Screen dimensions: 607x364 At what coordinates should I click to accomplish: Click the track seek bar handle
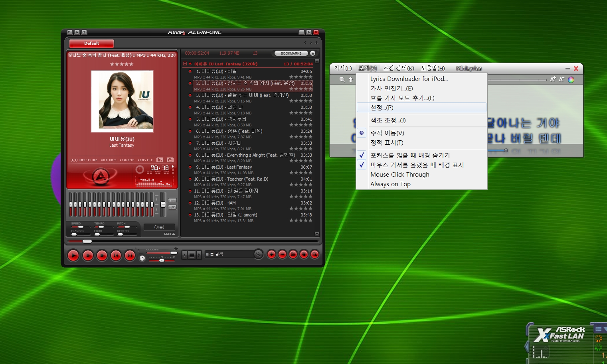tap(87, 241)
